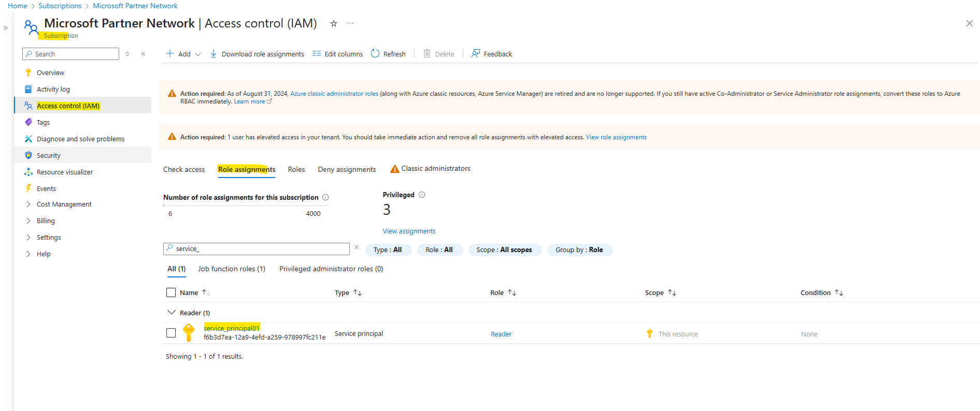
Task: Open View role assignments in the elevated-access warning
Action: [x=616, y=137]
